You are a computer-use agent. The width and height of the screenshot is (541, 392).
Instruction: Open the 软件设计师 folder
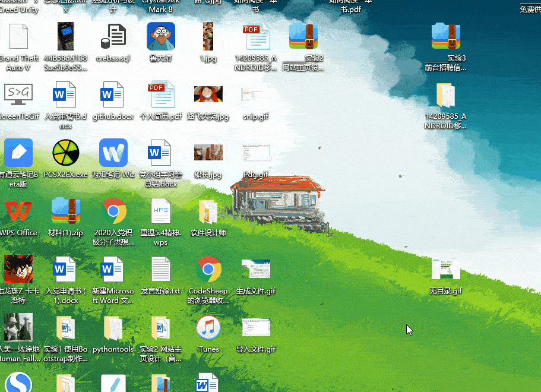click(x=208, y=211)
